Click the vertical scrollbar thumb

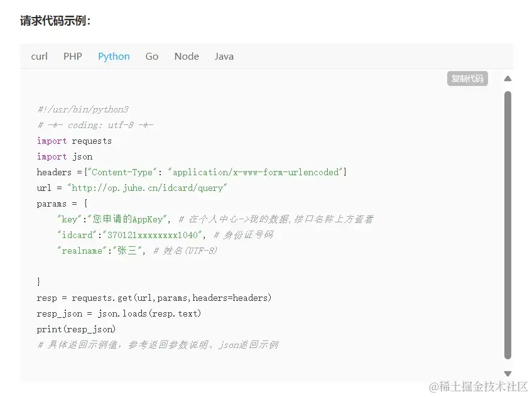(x=508, y=225)
